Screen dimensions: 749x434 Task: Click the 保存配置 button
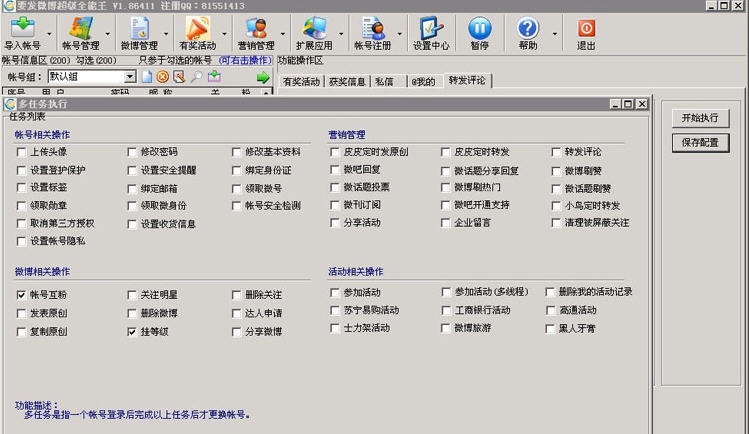tap(700, 143)
